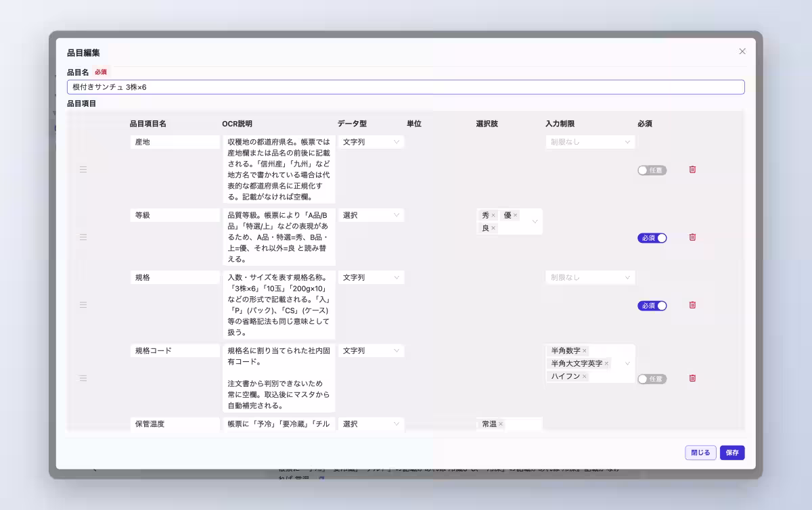Grab the drag handle for 産地 row
The image size is (812, 510).
[83, 170]
